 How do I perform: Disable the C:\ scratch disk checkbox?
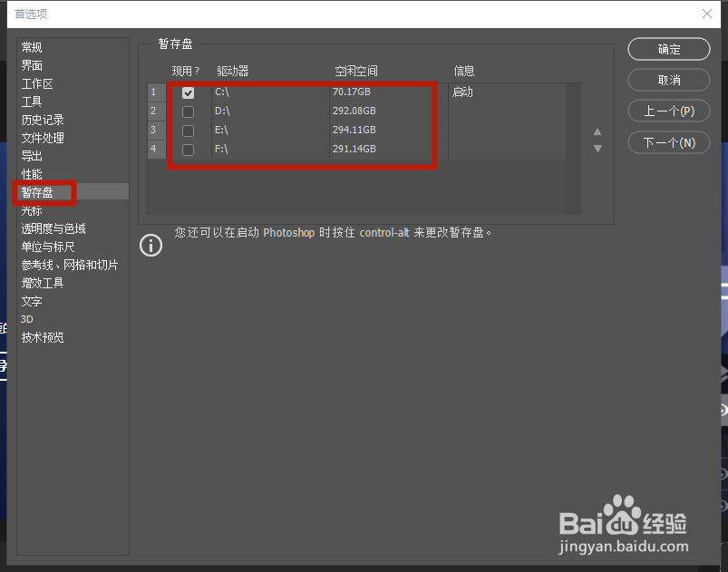point(188,92)
